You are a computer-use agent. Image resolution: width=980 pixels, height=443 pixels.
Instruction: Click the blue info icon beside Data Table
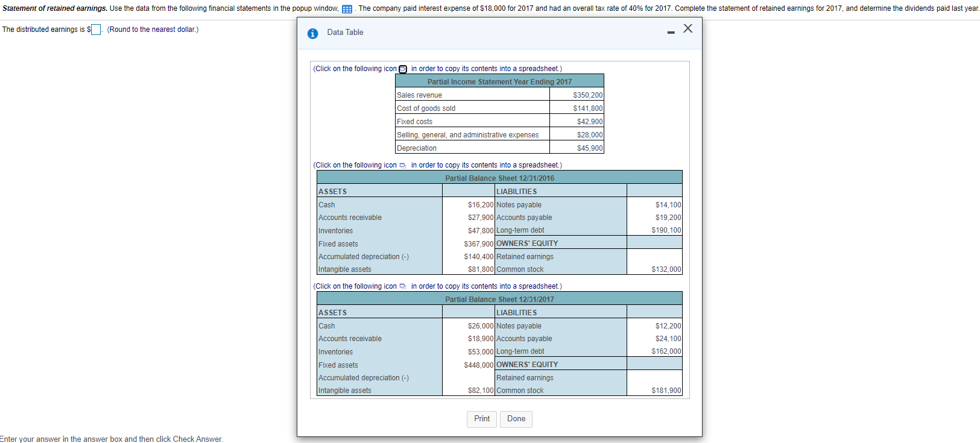point(312,34)
